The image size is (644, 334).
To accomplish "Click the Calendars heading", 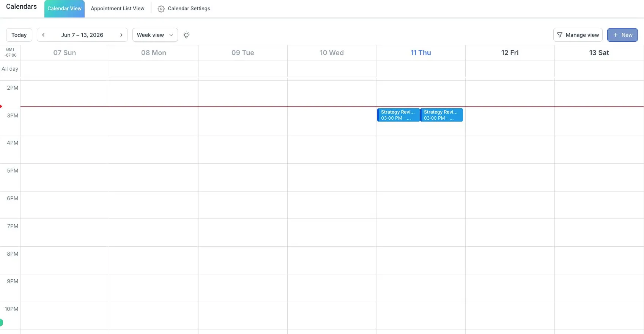I will point(21,6).
